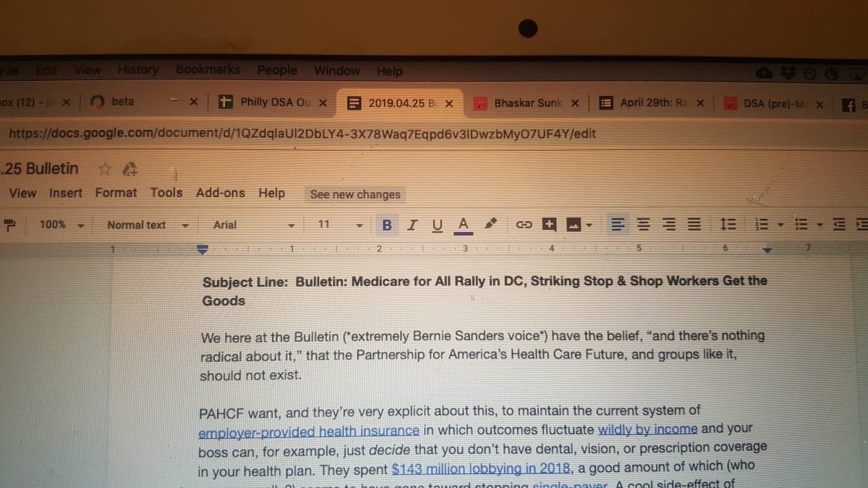The width and height of the screenshot is (868, 488).
Task: Open the highlight color tool
Action: [x=491, y=224]
